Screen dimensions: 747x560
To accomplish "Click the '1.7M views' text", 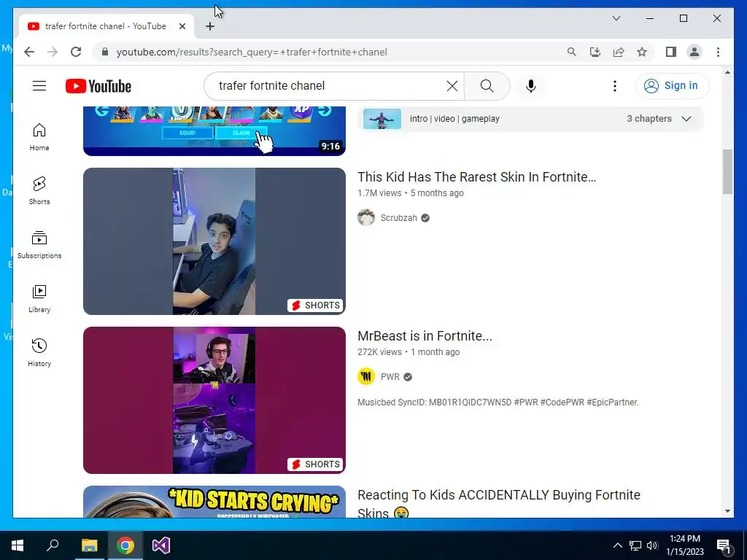I will click(x=379, y=192).
